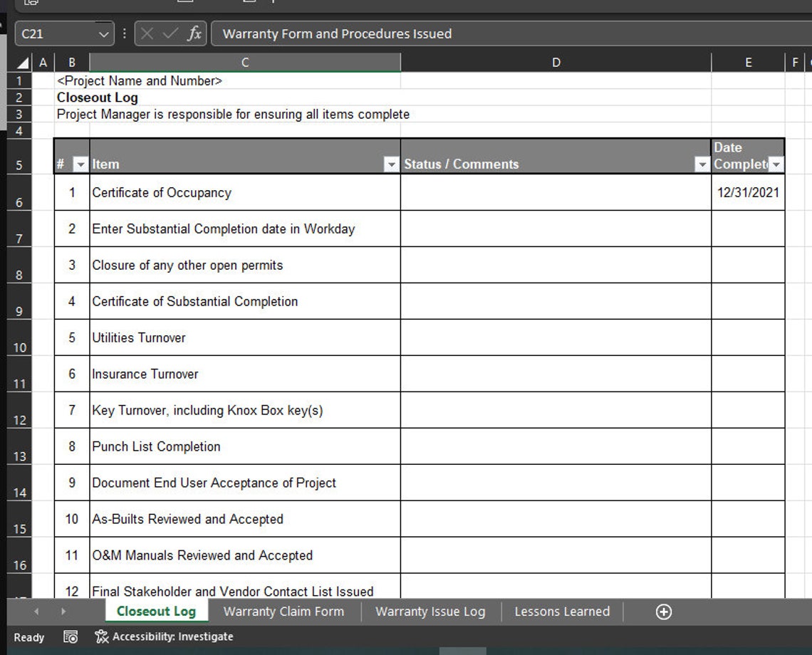812x655 pixels.
Task: Select column D by its header
Action: (x=556, y=62)
